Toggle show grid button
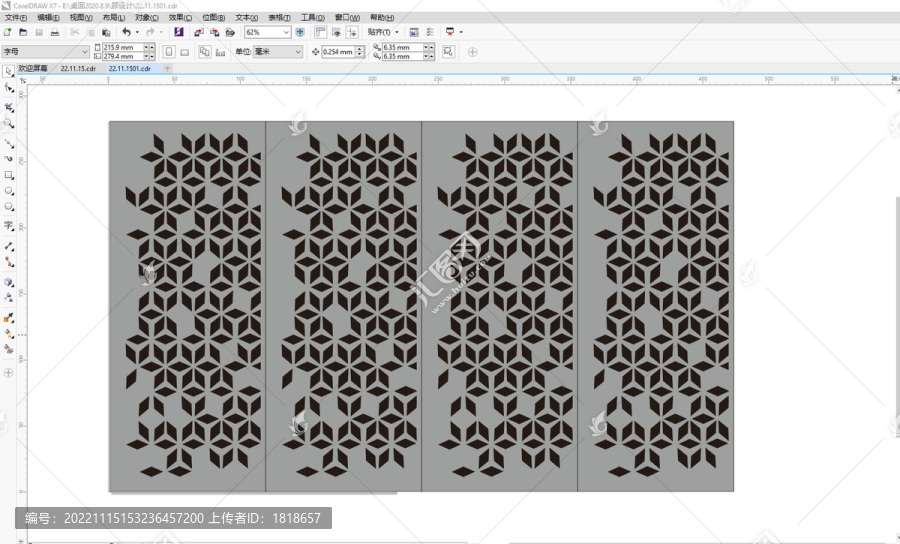 (x=336, y=32)
